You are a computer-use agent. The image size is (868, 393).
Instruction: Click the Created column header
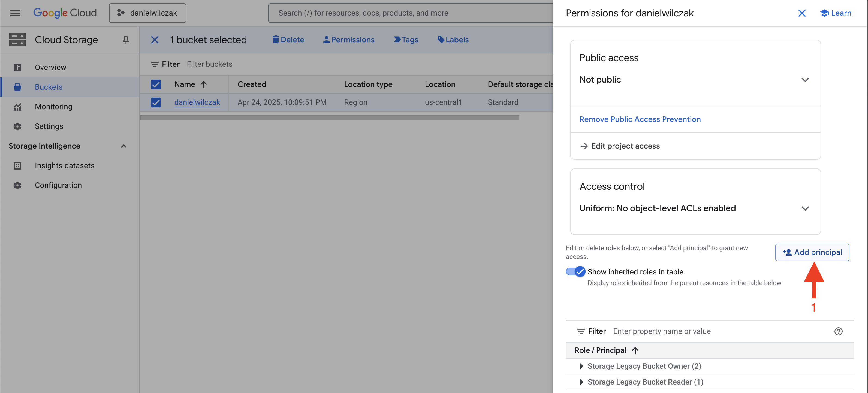252,84
